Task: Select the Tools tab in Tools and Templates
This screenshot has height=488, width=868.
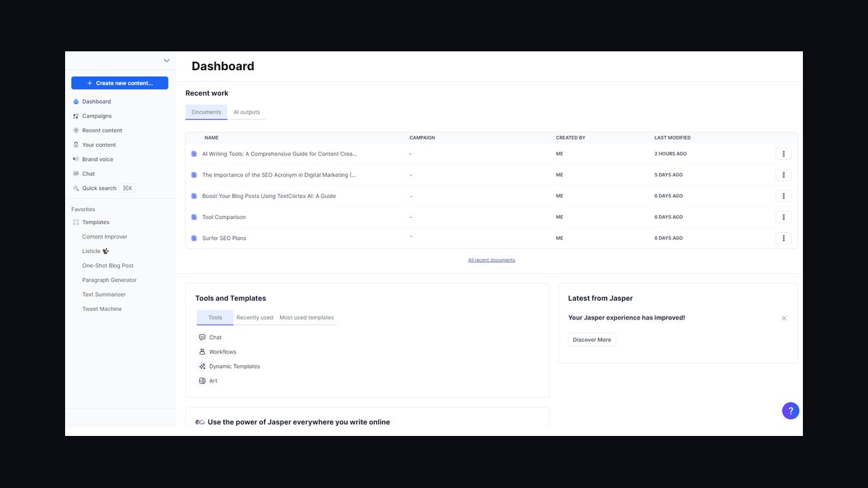Action: (215, 317)
